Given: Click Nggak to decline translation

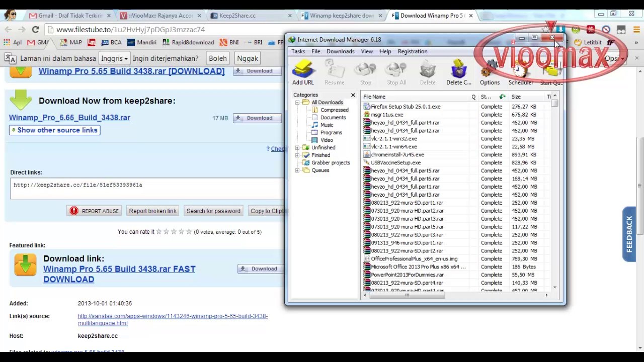Looking at the screenshot, I should 248,58.
